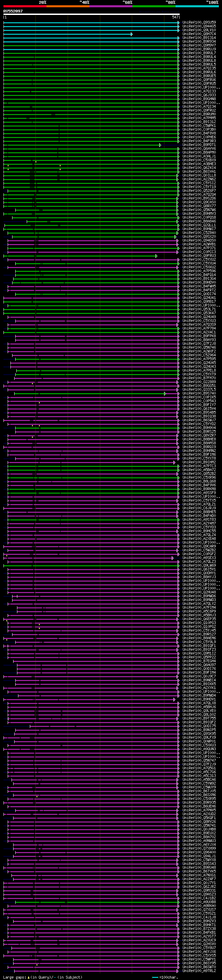Select hit UniRef100_Q2HU41

click(199, 298)
